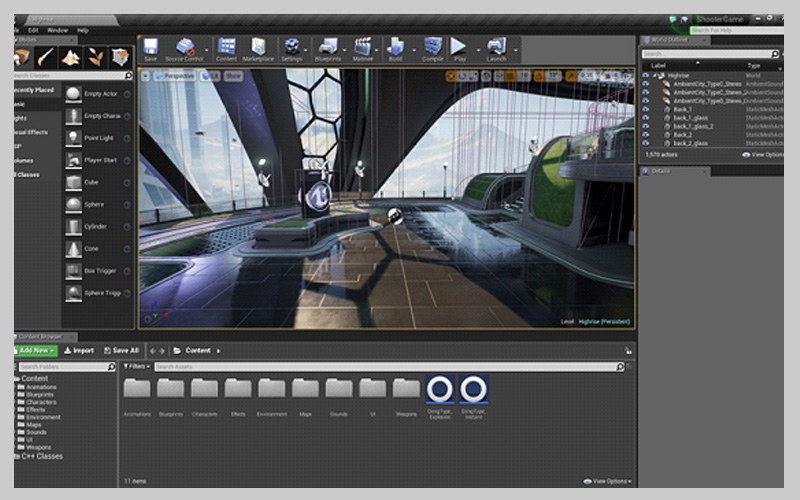The height and width of the screenshot is (500, 800).
Task: Open the Blueprints toolbar icon
Action: [328, 49]
